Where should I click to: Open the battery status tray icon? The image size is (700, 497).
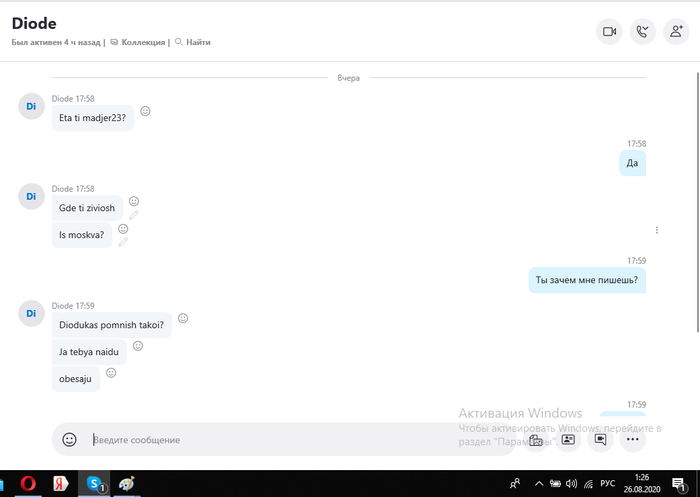555,484
